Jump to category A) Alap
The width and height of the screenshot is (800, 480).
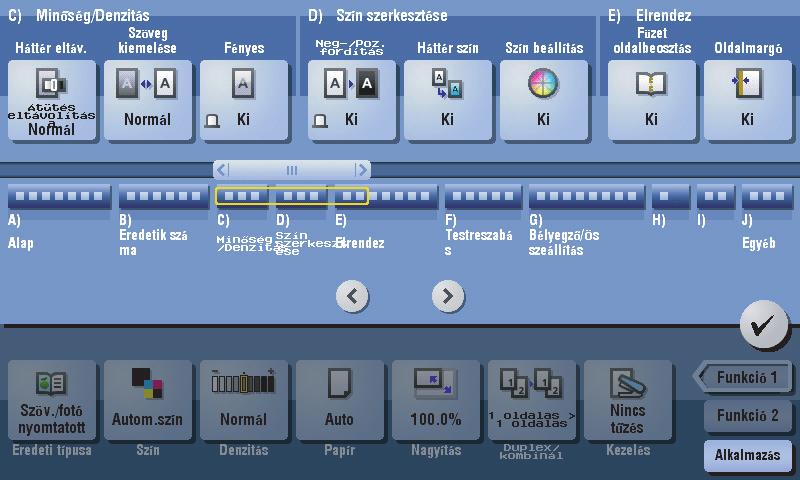[59, 196]
